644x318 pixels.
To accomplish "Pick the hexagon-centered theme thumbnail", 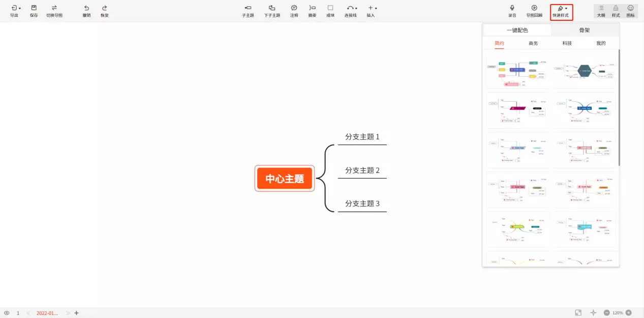I will coord(584,71).
